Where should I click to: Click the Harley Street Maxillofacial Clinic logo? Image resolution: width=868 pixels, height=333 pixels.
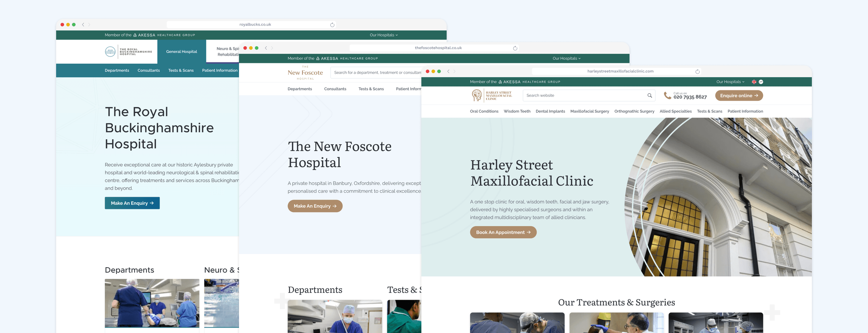[x=491, y=95]
